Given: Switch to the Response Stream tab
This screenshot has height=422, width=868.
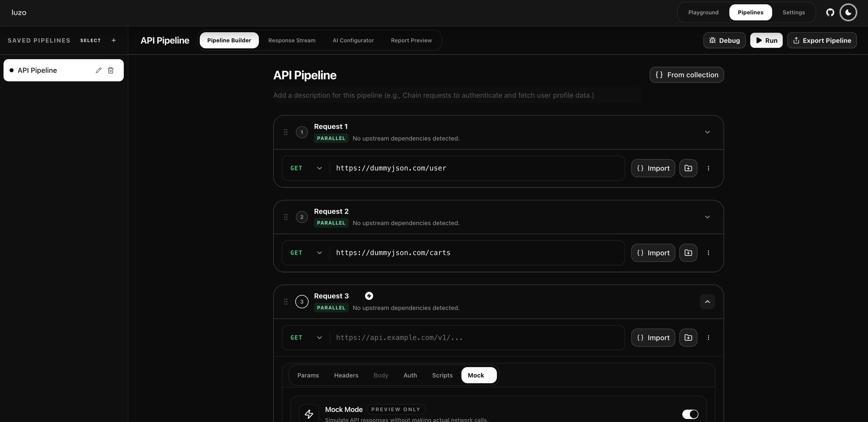Looking at the screenshot, I should 292,41.
